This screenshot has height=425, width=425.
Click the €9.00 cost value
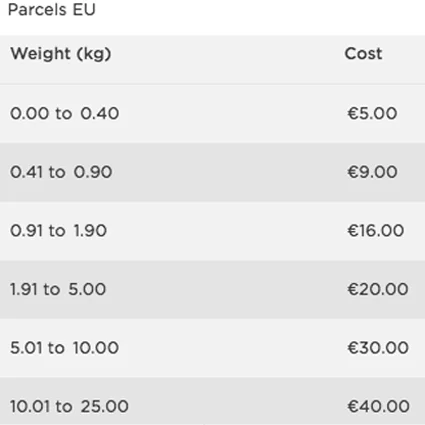point(372,172)
